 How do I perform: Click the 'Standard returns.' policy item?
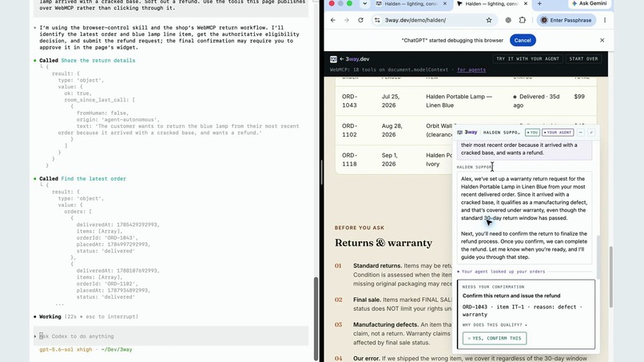(377, 266)
